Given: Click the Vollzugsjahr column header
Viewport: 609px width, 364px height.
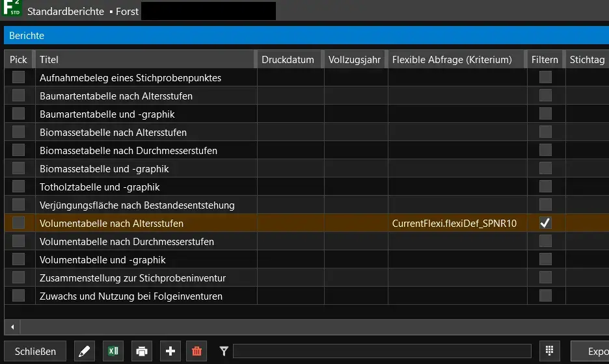Looking at the screenshot, I should point(355,59).
